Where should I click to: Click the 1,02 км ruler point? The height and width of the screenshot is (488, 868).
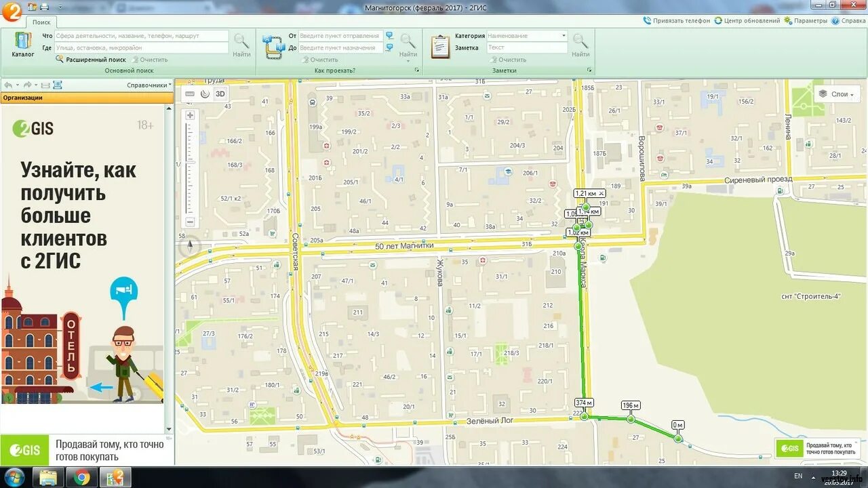(x=578, y=246)
